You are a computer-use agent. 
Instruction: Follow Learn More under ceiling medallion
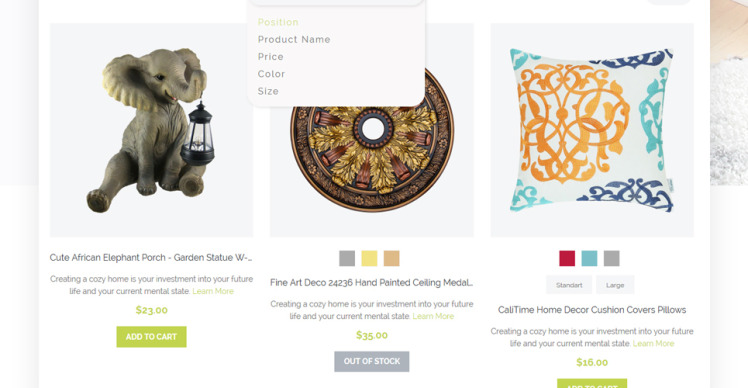[x=433, y=316]
